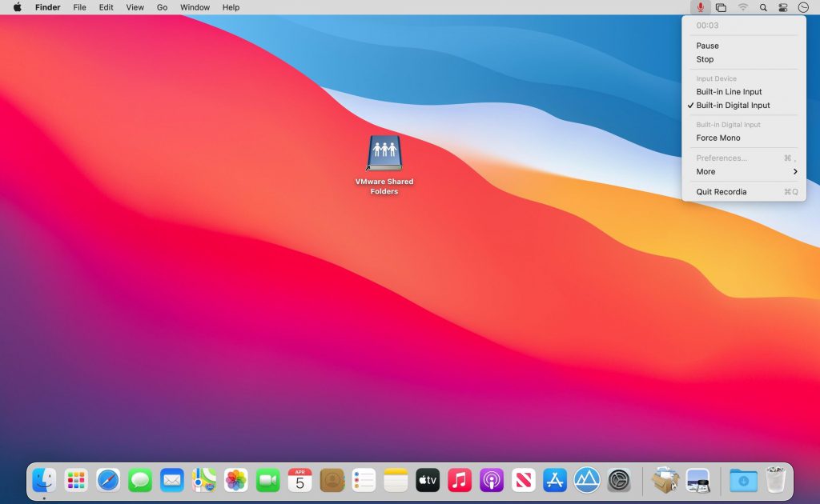The width and height of the screenshot is (820, 504).
Task: Stop the recording
Action: coord(705,59)
